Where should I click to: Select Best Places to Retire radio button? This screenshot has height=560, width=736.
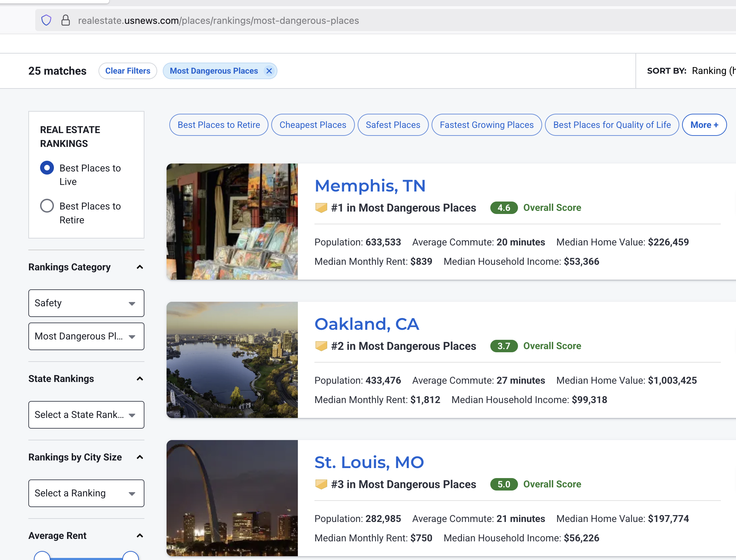pyautogui.click(x=47, y=206)
